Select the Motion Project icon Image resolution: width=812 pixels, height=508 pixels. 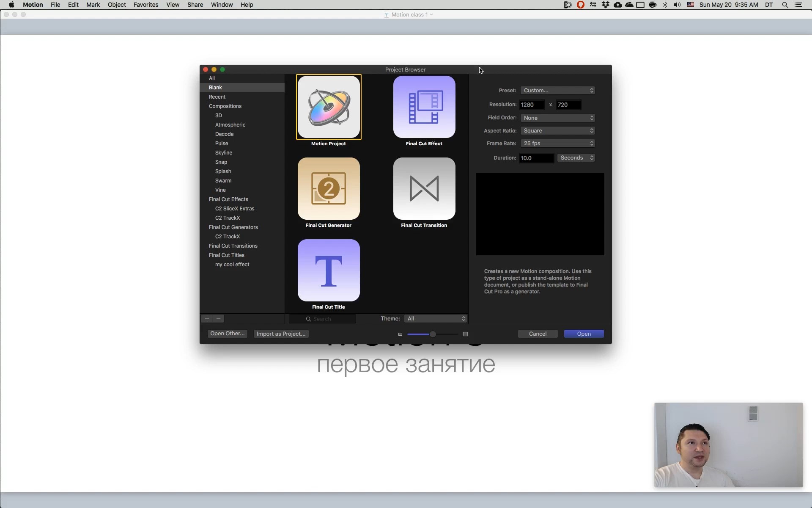329,107
